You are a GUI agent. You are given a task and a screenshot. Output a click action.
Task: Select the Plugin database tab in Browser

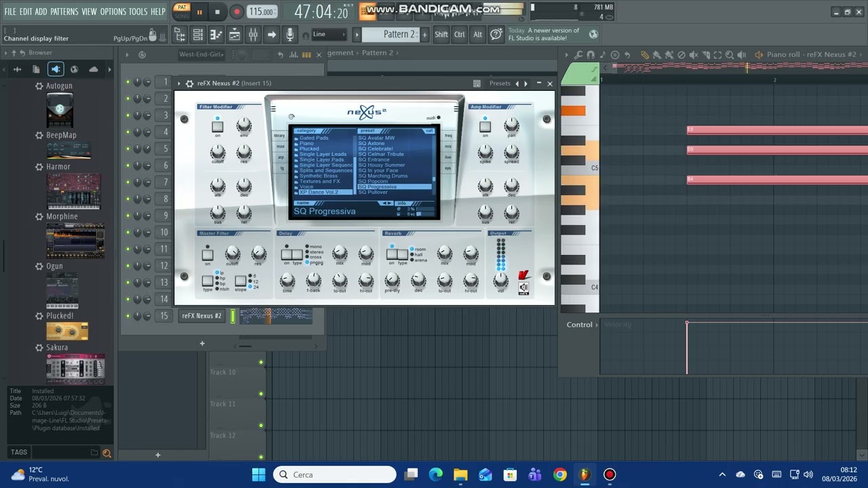point(56,68)
